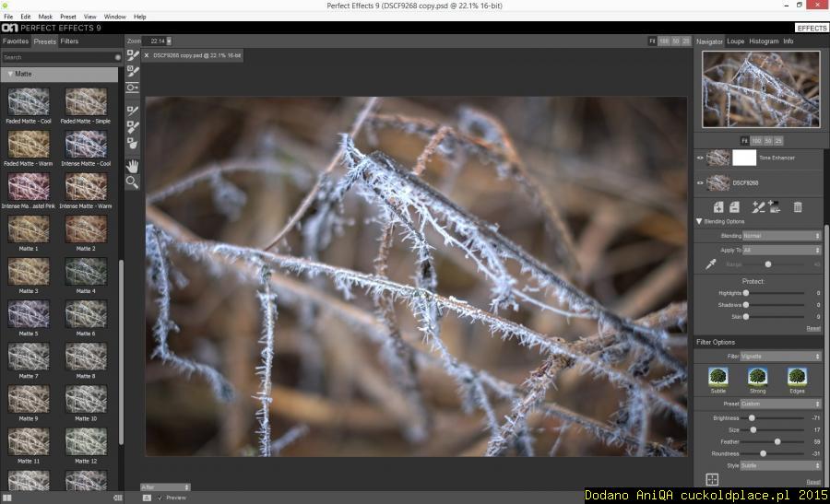Choose the Edges vignette tree icon

[797, 376]
